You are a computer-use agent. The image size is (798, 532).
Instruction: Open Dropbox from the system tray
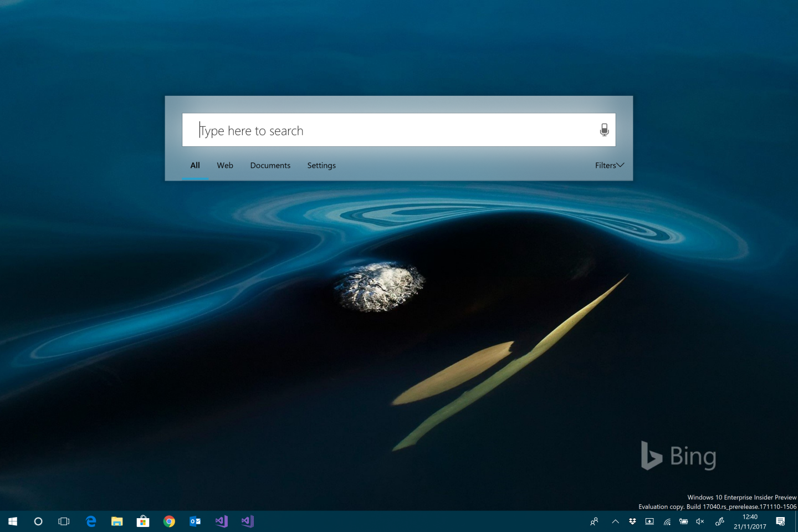pyautogui.click(x=632, y=521)
